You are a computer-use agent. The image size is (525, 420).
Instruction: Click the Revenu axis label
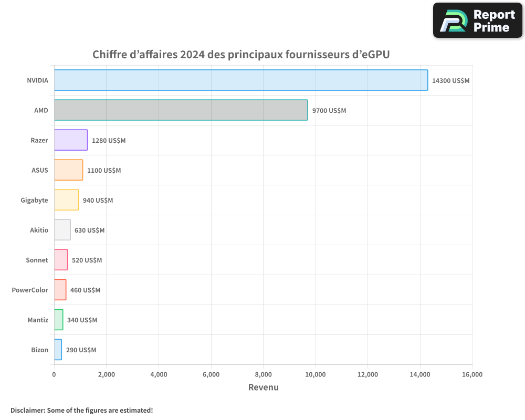point(264,387)
